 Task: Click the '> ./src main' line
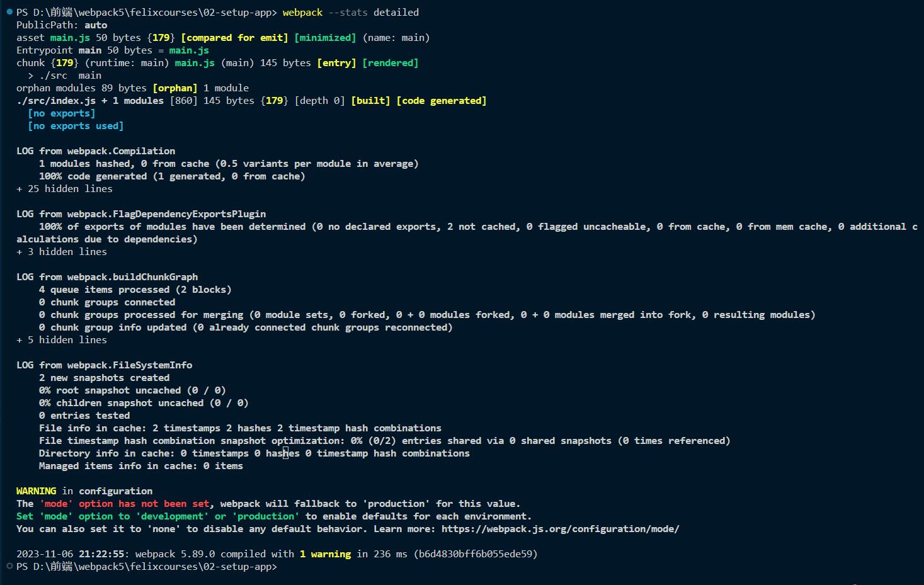click(64, 76)
